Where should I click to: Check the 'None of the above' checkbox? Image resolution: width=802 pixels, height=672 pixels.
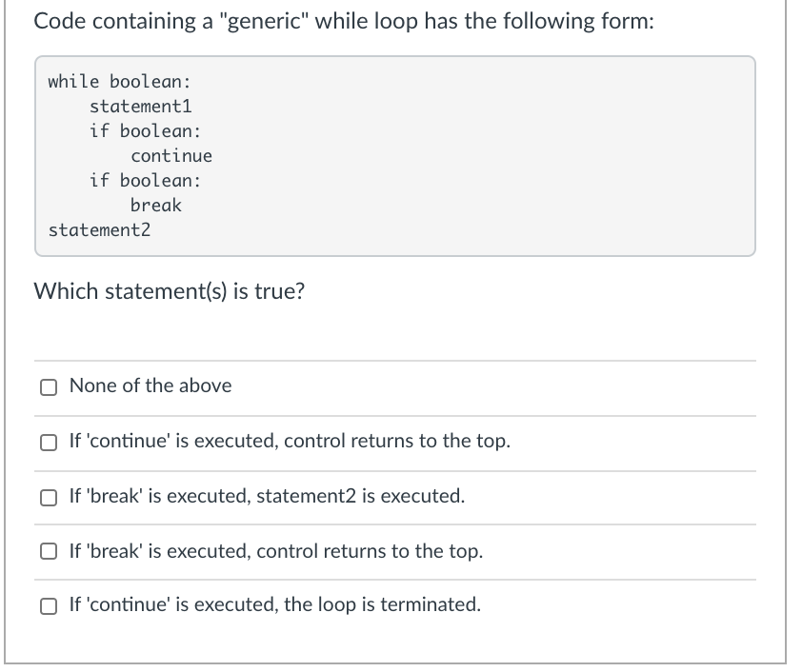click(x=47, y=385)
